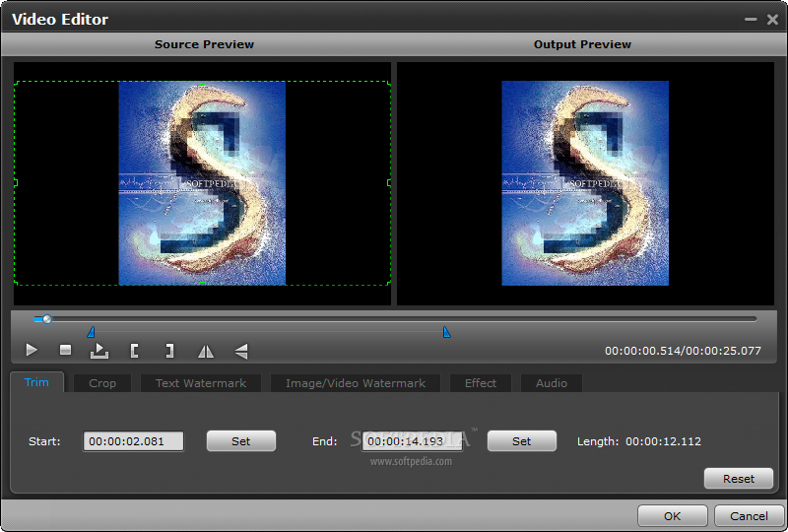
Task: Confirm edits with OK button
Action: tap(673, 516)
